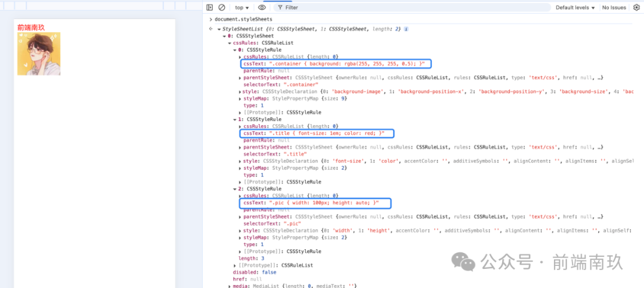This screenshot has width=644, height=288.
Task: Expand the media: MediaList property
Action: pos(230,286)
